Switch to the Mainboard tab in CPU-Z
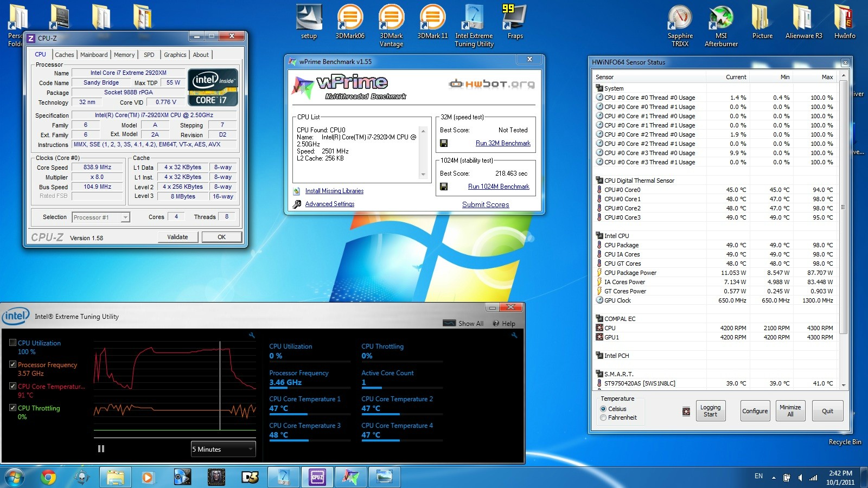Image resolution: width=868 pixels, height=488 pixels. click(94, 55)
